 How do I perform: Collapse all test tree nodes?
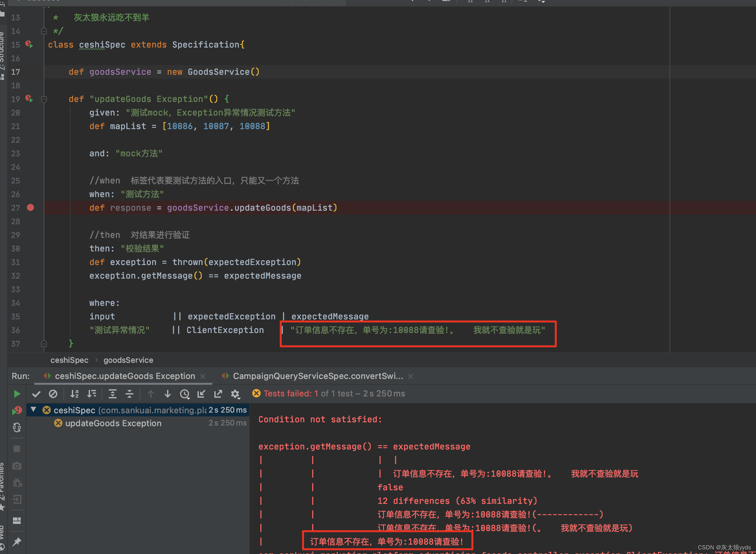coord(130,394)
